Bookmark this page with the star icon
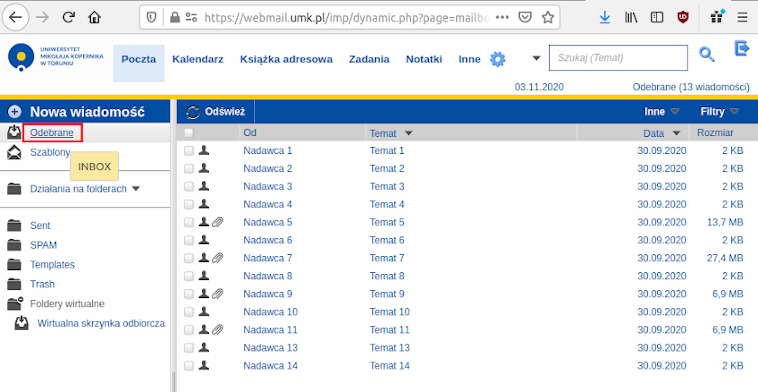This screenshot has width=758, height=392. coord(547,18)
